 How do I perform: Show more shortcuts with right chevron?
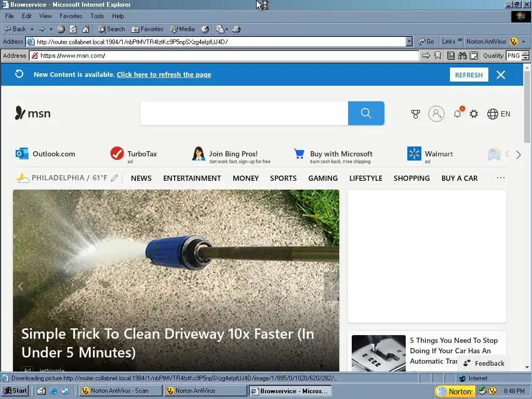[x=518, y=155]
